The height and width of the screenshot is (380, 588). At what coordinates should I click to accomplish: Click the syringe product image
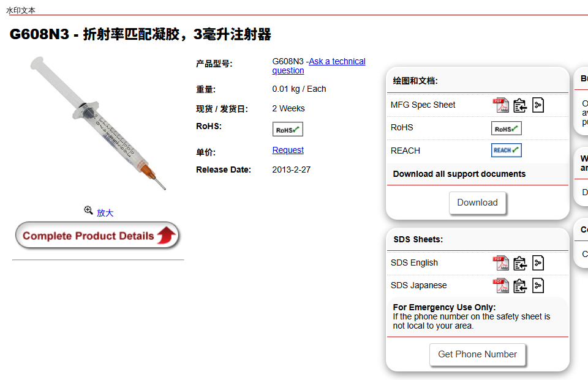pyautogui.click(x=98, y=123)
